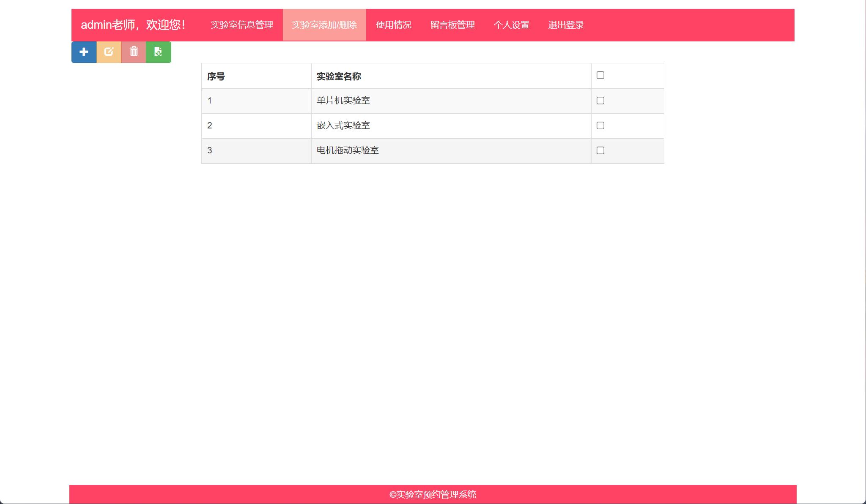Check the checkbox for 嵌入式实验室

click(x=600, y=125)
